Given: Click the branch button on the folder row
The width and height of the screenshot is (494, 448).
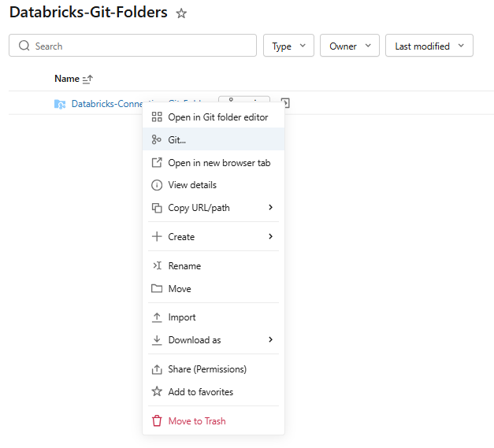Looking at the screenshot, I should tap(244, 99).
